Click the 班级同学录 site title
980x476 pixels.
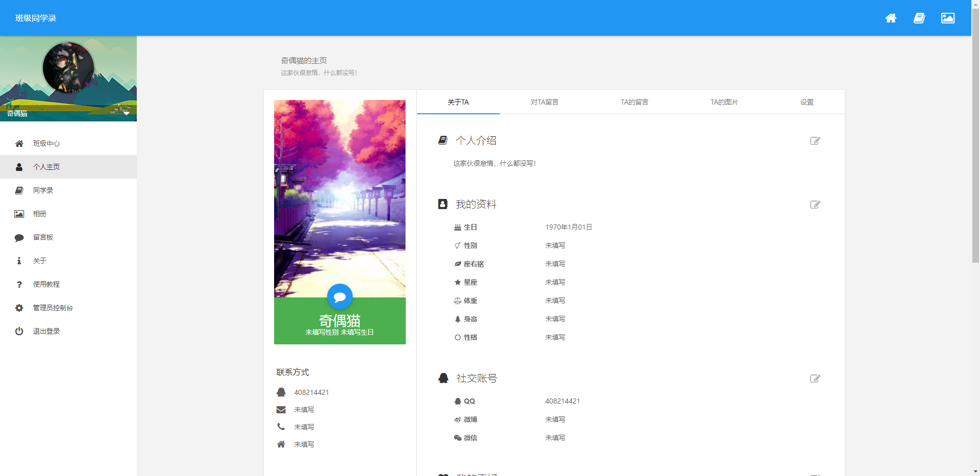36,18
